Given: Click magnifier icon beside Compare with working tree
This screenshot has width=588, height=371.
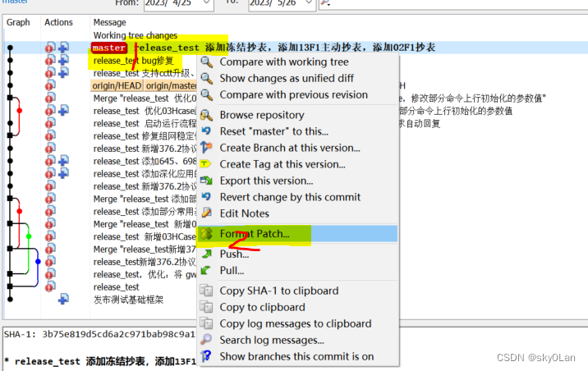Looking at the screenshot, I should click(207, 62).
